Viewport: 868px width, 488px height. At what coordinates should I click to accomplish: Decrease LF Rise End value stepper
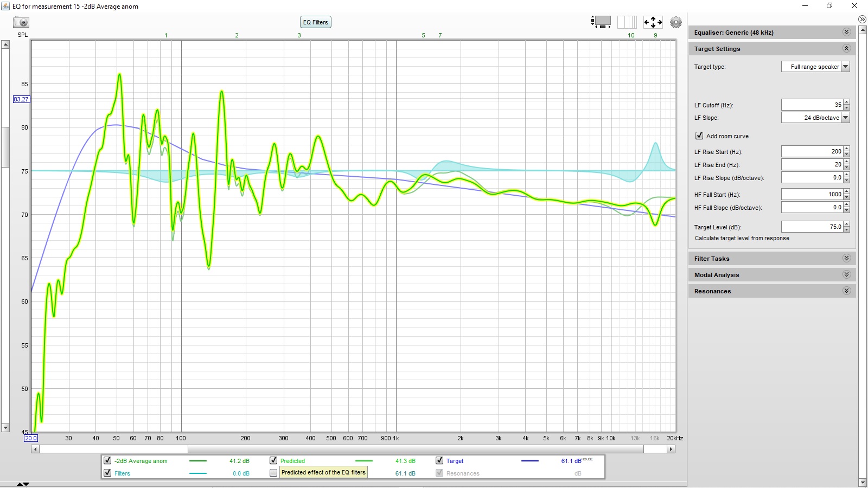click(x=847, y=167)
